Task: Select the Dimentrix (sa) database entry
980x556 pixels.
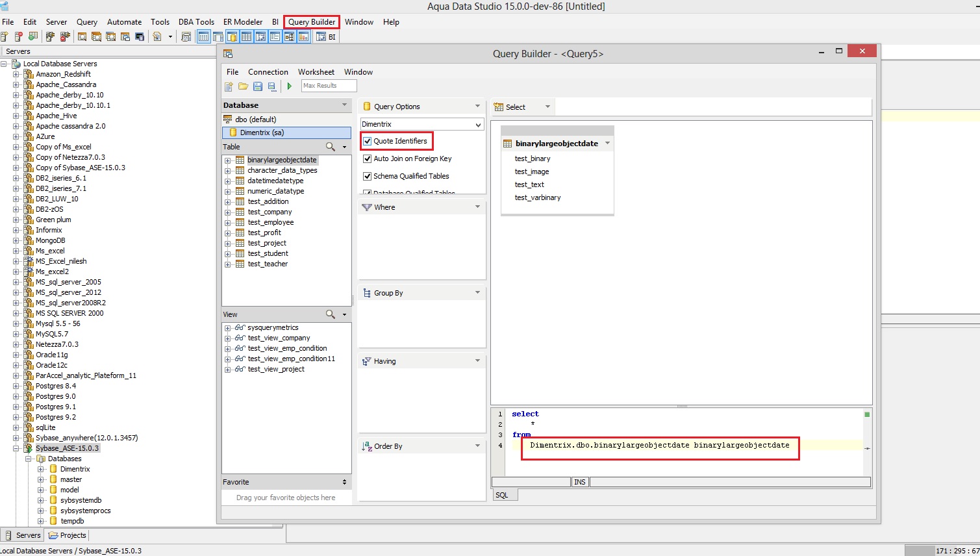Action: 286,133
